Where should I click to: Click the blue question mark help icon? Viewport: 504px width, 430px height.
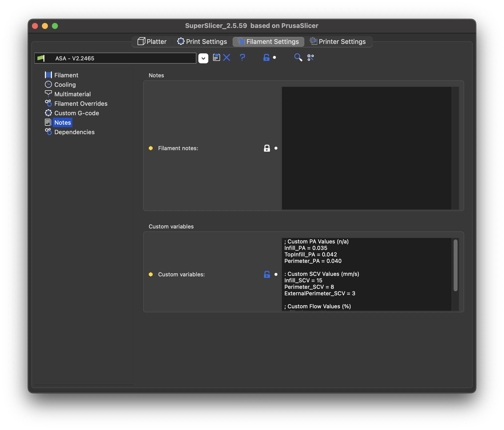(x=242, y=58)
